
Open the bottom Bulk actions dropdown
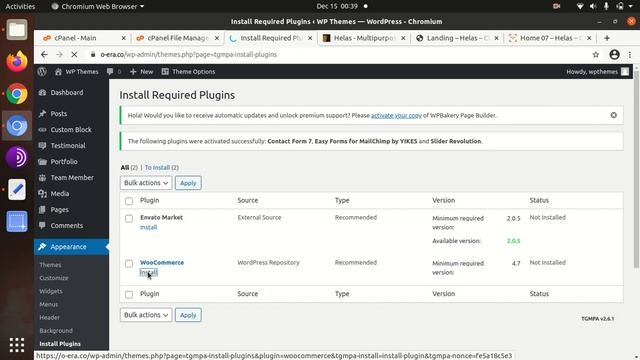pyautogui.click(x=146, y=315)
